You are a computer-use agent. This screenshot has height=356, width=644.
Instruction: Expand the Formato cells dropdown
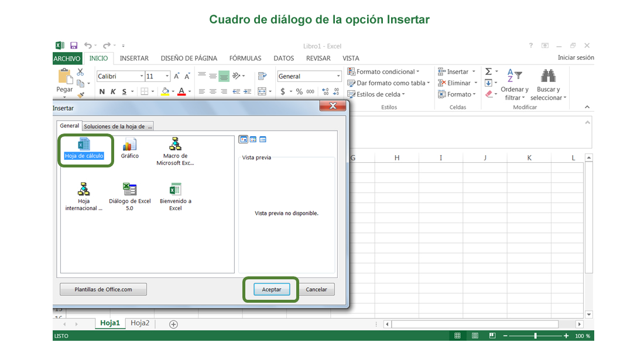[x=474, y=94]
